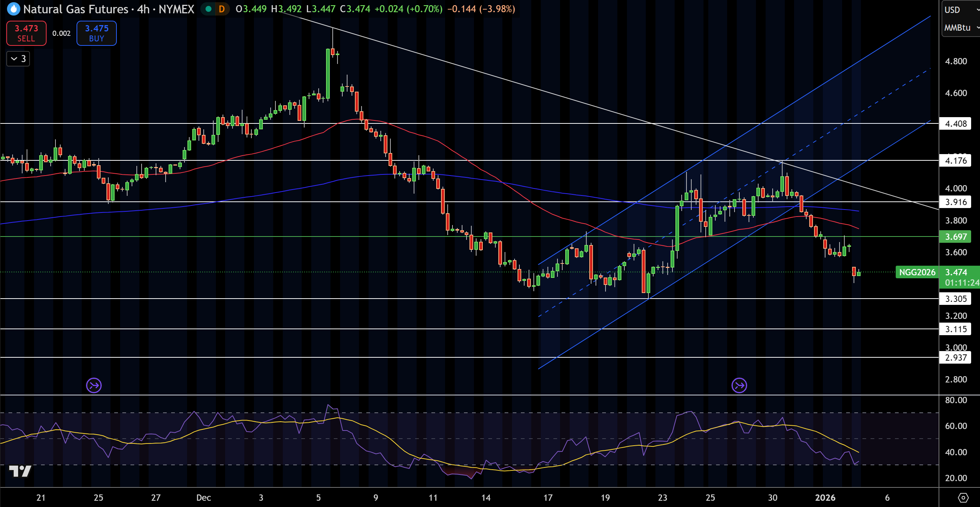Click the 2026 label on time axis
The height and width of the screenshot is (507, 980).
point(825,497)
